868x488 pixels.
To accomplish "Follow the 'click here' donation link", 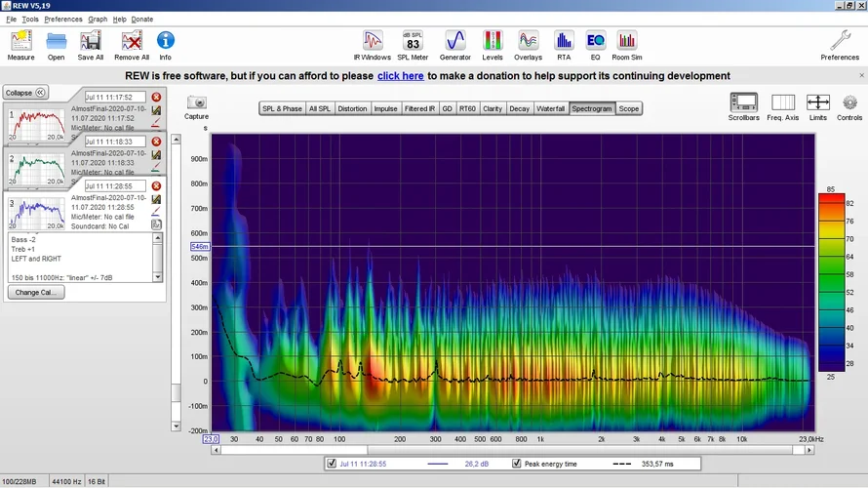I will click(400, 76).
